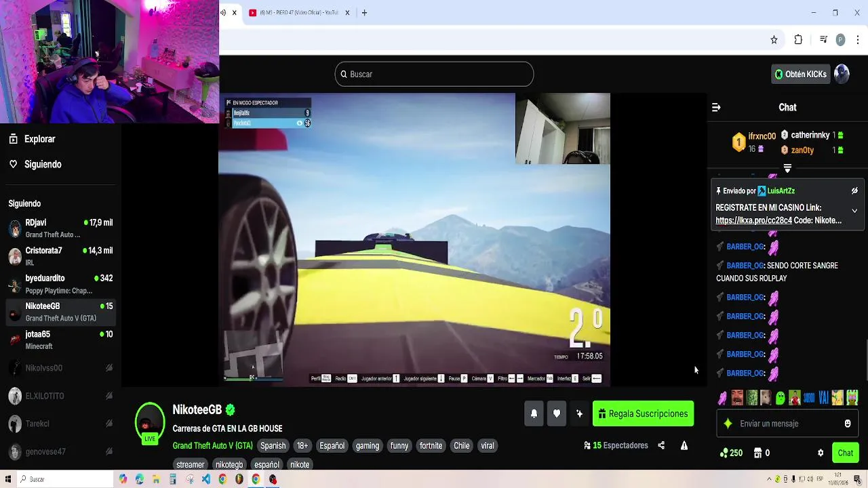Image resolution: width=868 pixels, height=488 pixels.
Task: Insert the purple hand emote from quick emotes
Action: pyautogui.click(x=723, y=398)
